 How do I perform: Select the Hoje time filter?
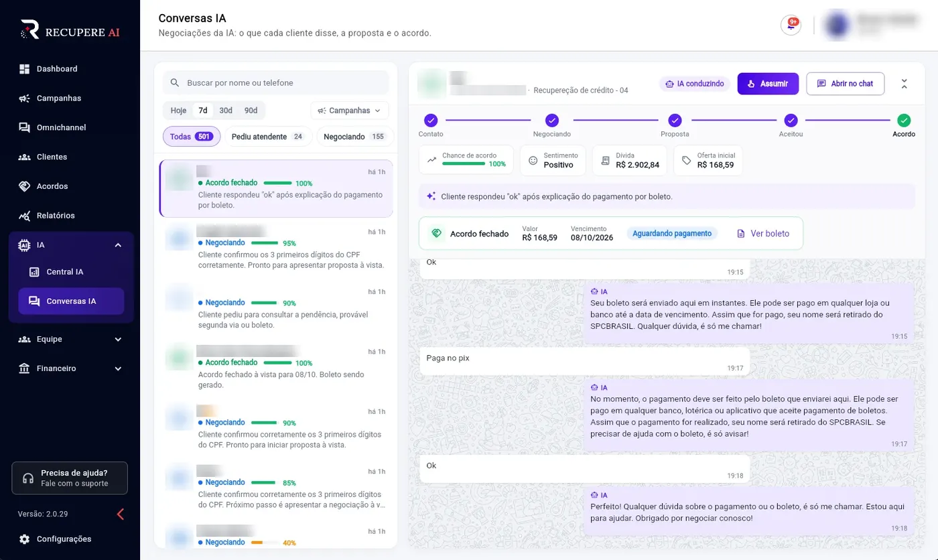[178, 111]
